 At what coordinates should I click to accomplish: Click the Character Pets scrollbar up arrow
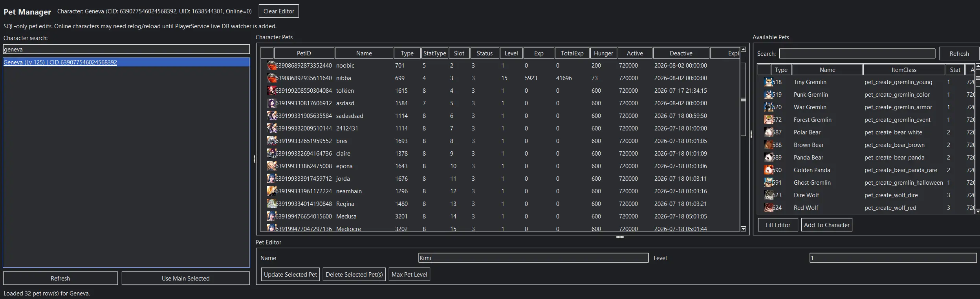tap(743, 50)
